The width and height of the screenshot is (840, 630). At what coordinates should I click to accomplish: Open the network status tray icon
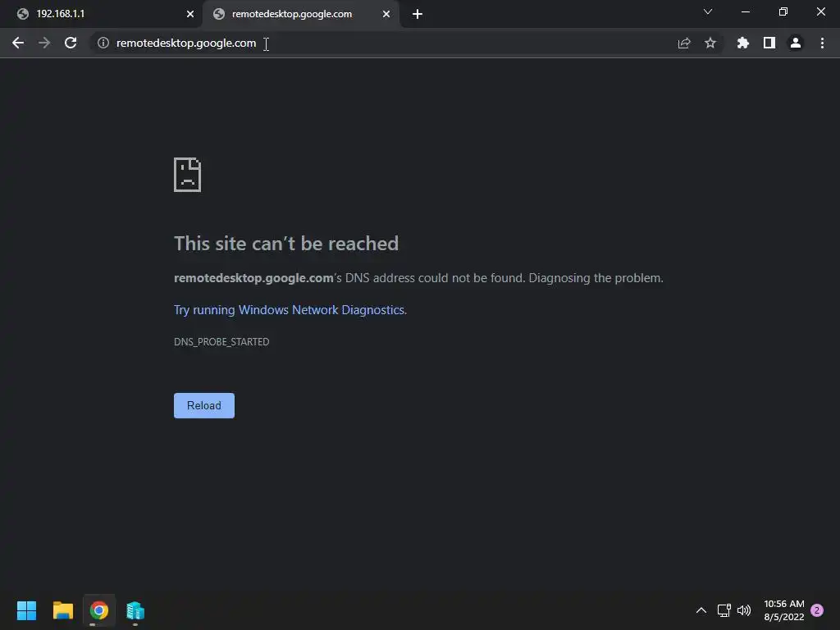click(724, 610)
